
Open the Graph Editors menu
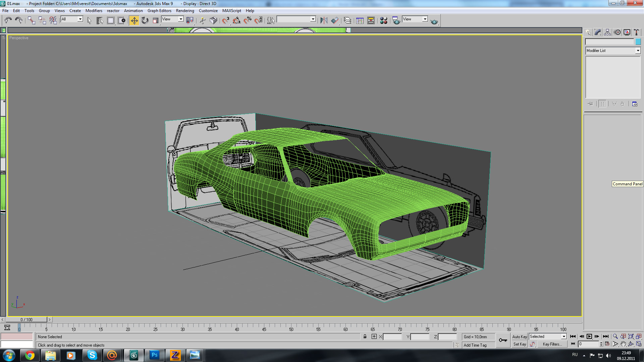[x=159, y=11]
